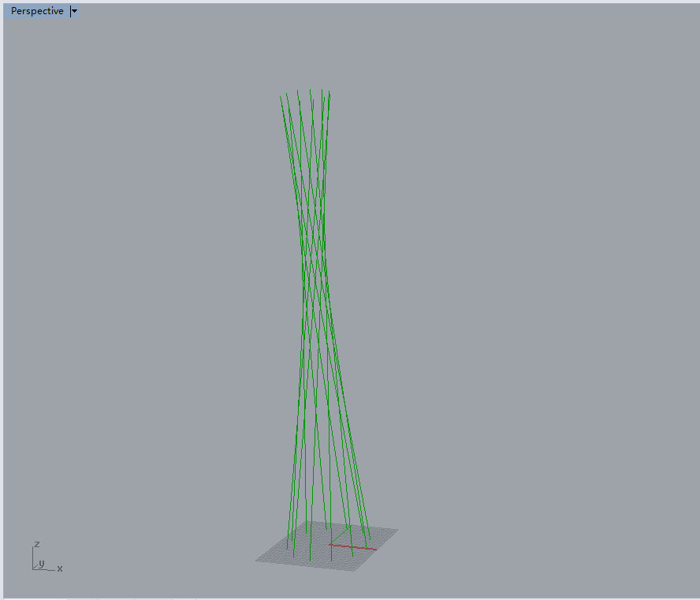Viewport: 700px width, 600px height.
Task: Select the red X-axis line on the grid
Action: (353, 547)
